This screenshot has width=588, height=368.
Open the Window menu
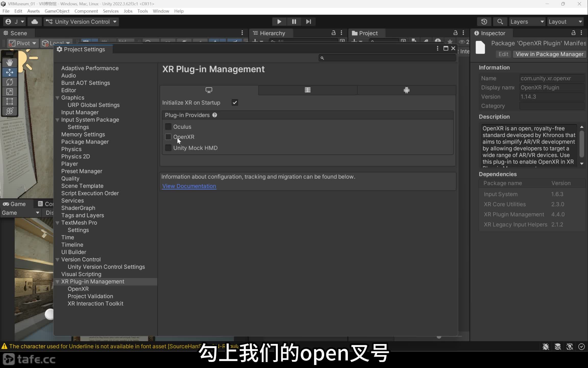(161, 11)
